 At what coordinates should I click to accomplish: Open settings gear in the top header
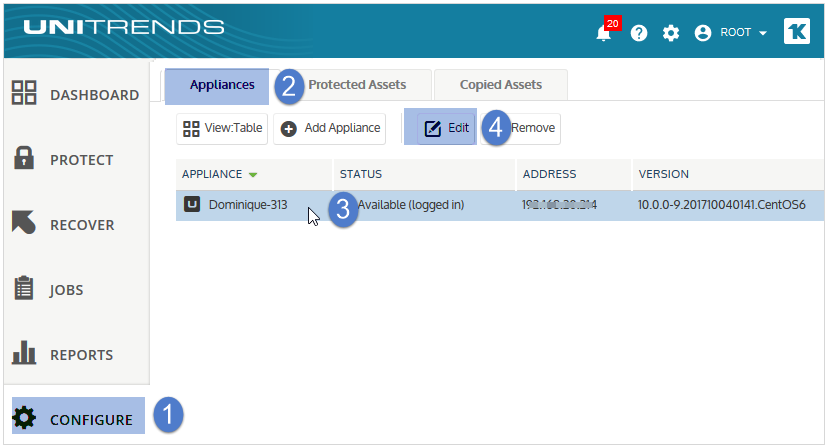tap(671, 33)
